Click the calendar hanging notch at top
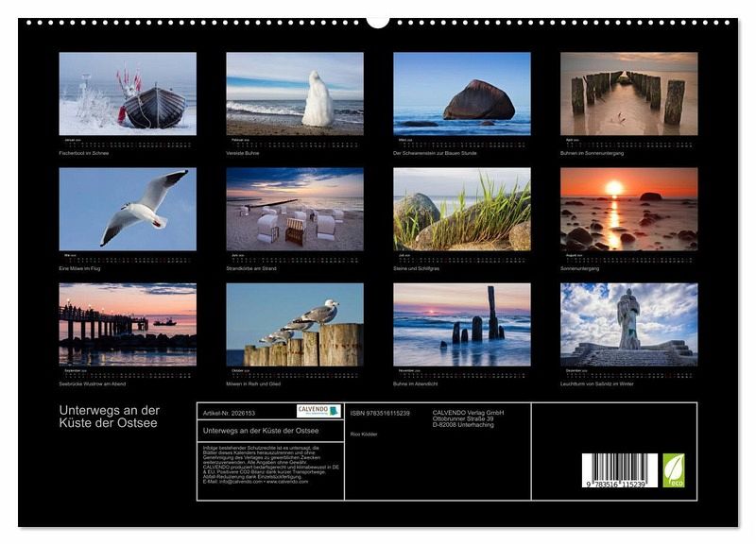Viewport: 756px width, 545px height. click(x=378, y=20)
